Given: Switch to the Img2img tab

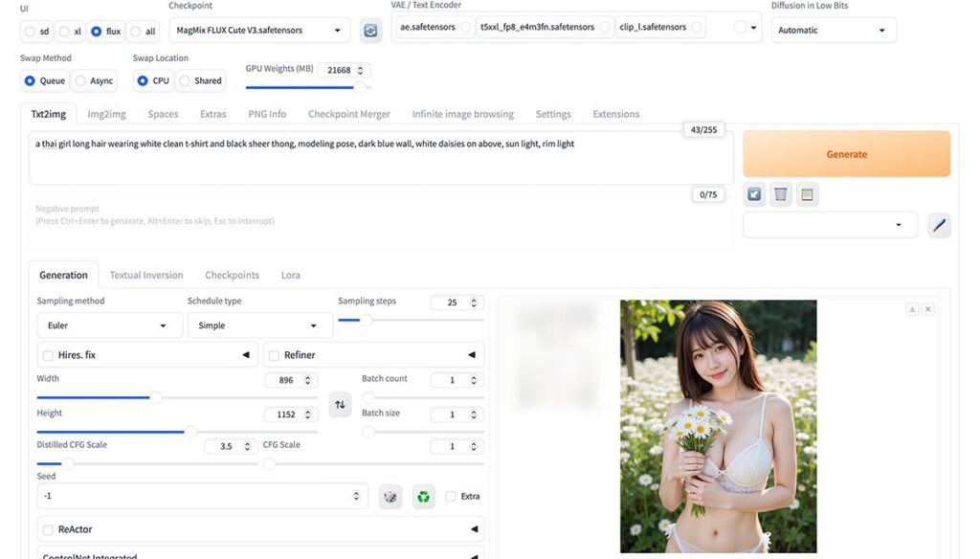Looking at the screenshot, I should pyautogui.click(x=106, y=114).
